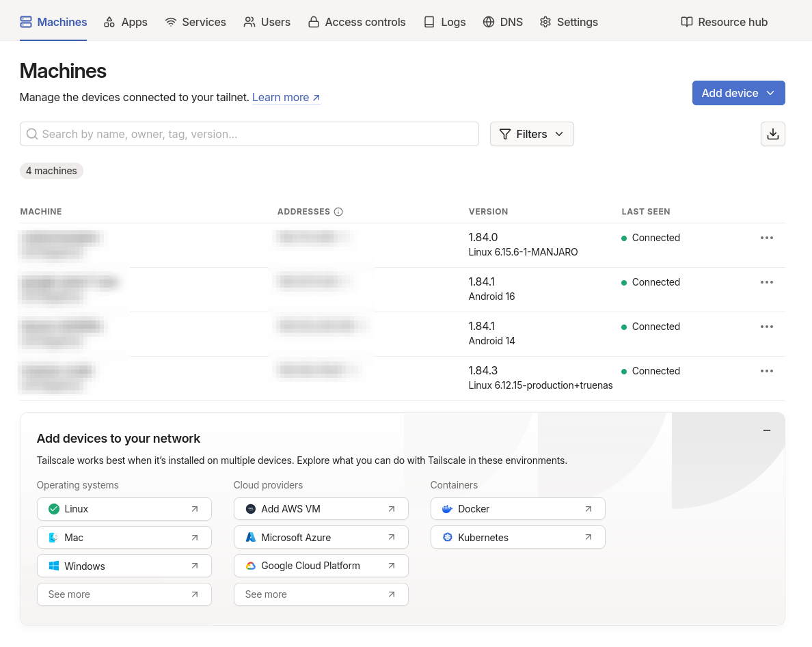Click the Azure logo icon
812x647 pixels.
pyautogui.click(x=251, y=538)
